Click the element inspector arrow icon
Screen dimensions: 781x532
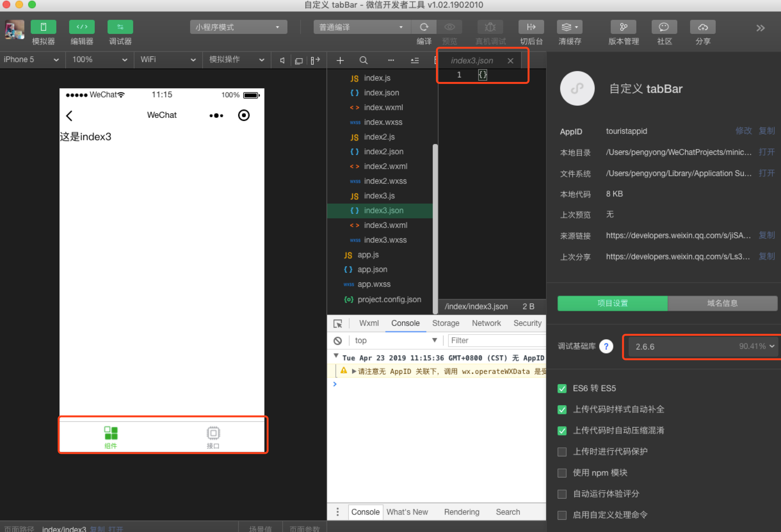point(338,323)
